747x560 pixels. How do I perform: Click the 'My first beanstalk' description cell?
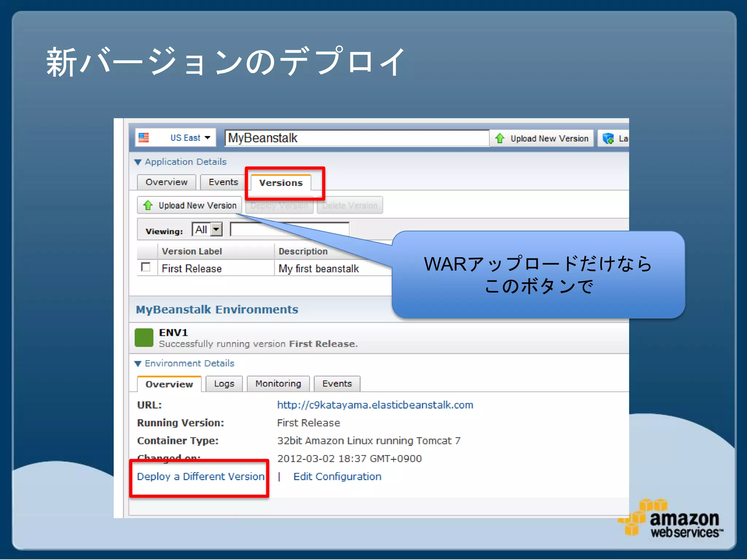point(319,269)
